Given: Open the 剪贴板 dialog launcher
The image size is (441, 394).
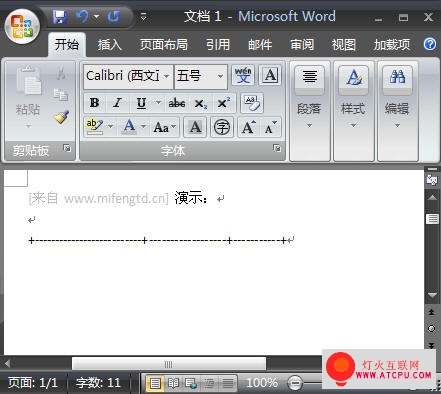Looking at the screenshot, I should coord(67,148).
